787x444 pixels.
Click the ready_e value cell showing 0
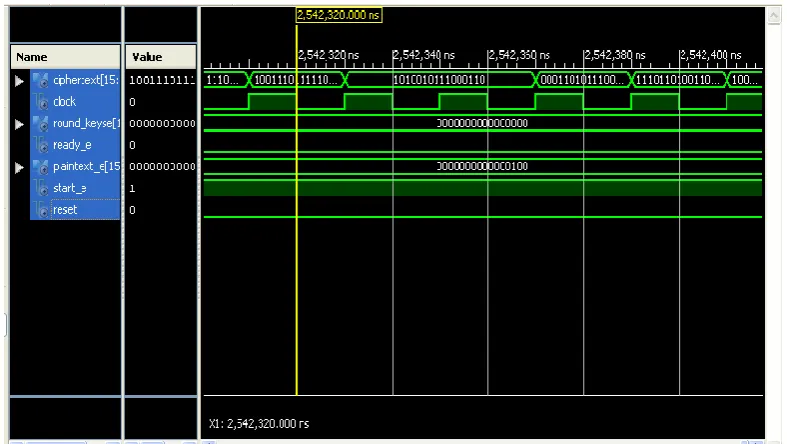[x=132, y=145]
